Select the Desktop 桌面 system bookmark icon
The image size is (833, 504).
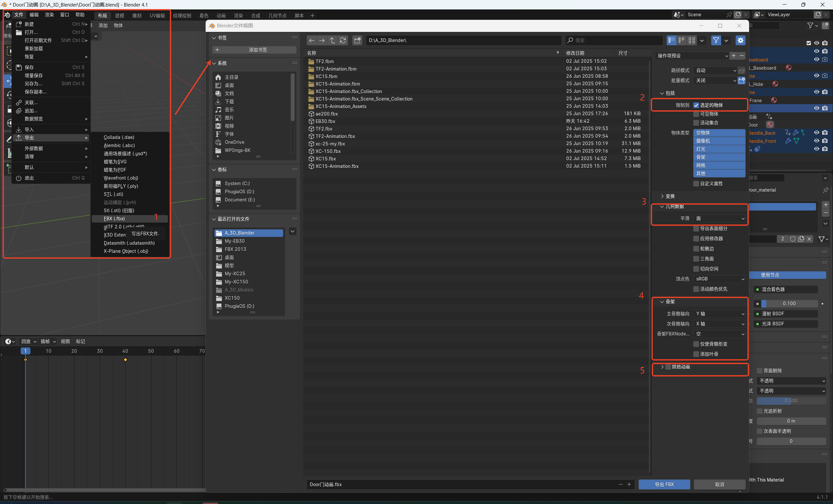(218, 85)
